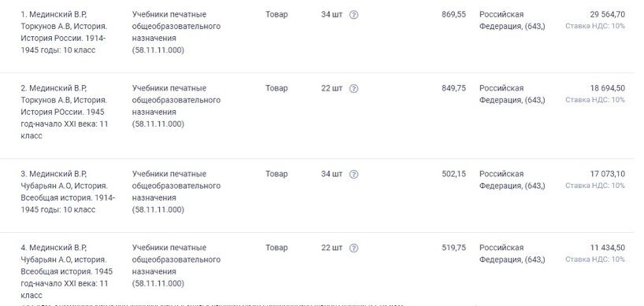The image size is (644, 306).
Task: Open item 4 Всеобщая история 11 класс
Action: pyautogui.click(x=67, y=271)
